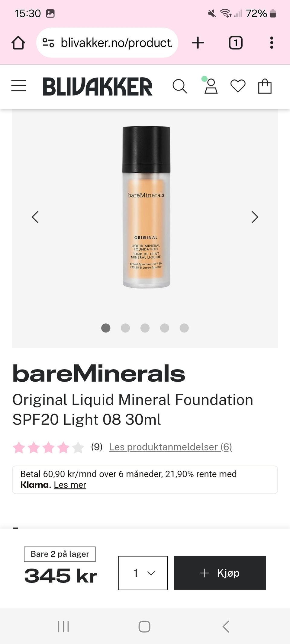This screenshot has height=644, width=290.
Task: Tap the BLIVAKKER logo
Action: [98, 86]
